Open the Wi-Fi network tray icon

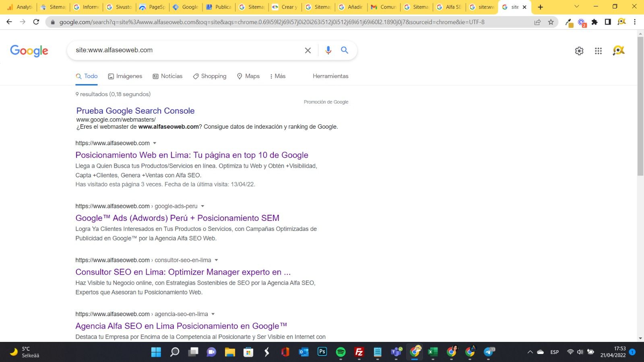point(570,352)
